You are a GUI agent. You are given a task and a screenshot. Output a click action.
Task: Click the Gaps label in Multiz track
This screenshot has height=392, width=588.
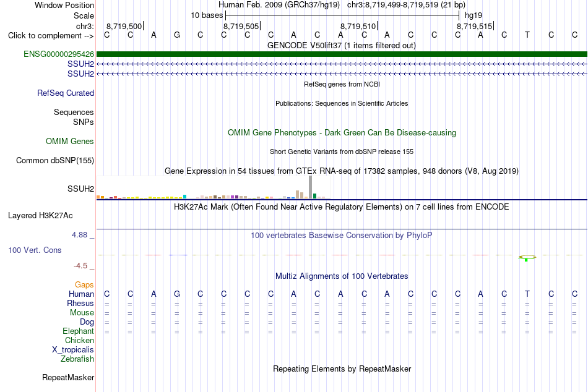pyautogui.click(x=84, y=285)
